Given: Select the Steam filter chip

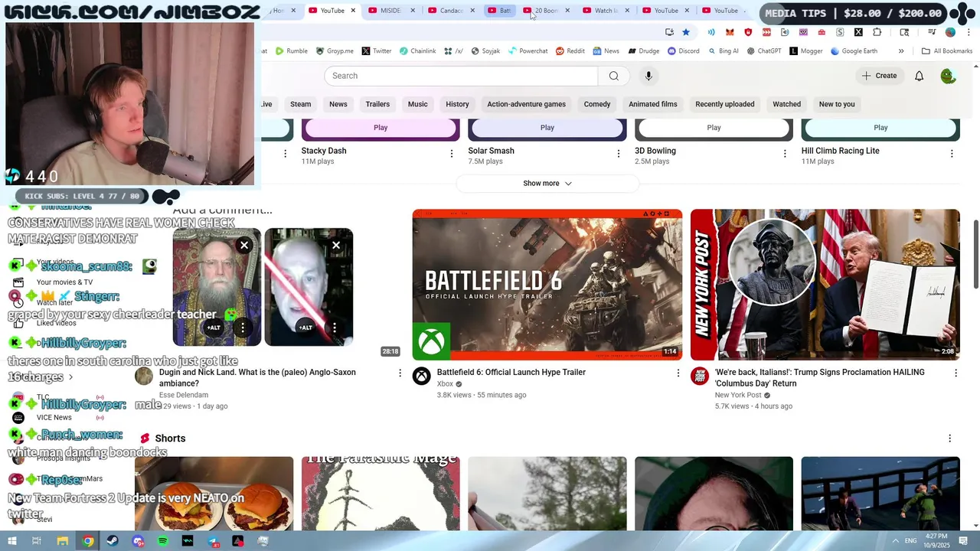Looking at the screenshot, I should [x=301, y=104].
